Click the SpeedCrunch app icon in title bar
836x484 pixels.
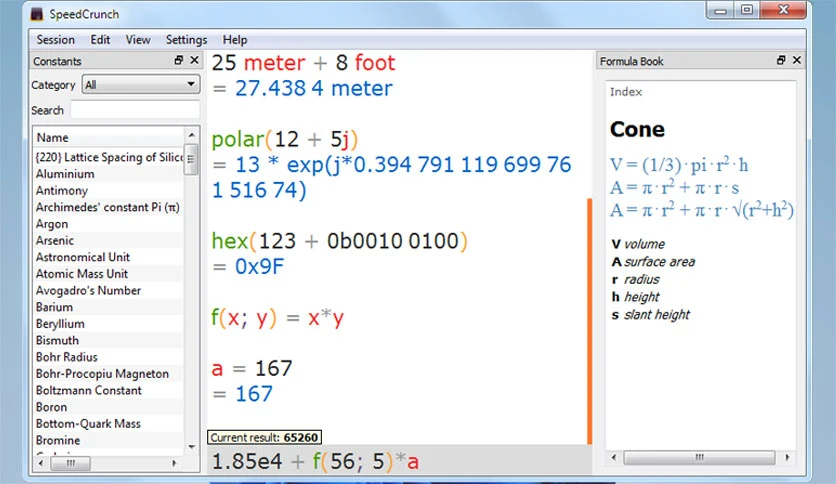36,14
